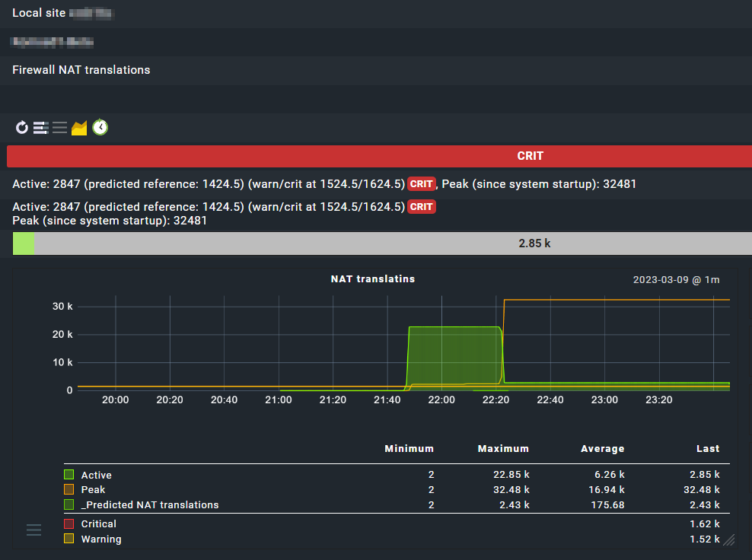Click the red Critical legend swatch
The height and width of the screenshot is (560, 752).
click(69, 523)
